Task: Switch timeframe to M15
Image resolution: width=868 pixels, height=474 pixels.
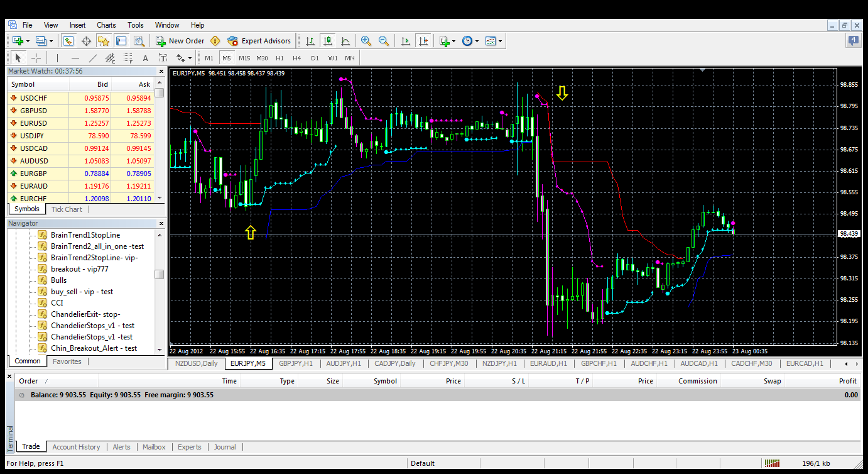Action: click(244, 58)
